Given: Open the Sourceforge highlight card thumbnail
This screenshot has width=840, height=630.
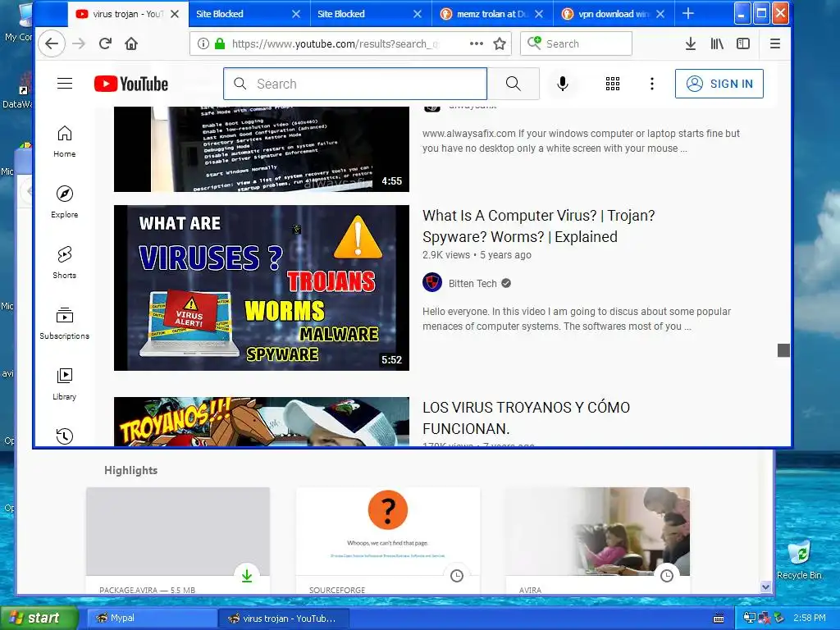Looking at the screenshot, I should pyautogui.click(x=388, y=531).
